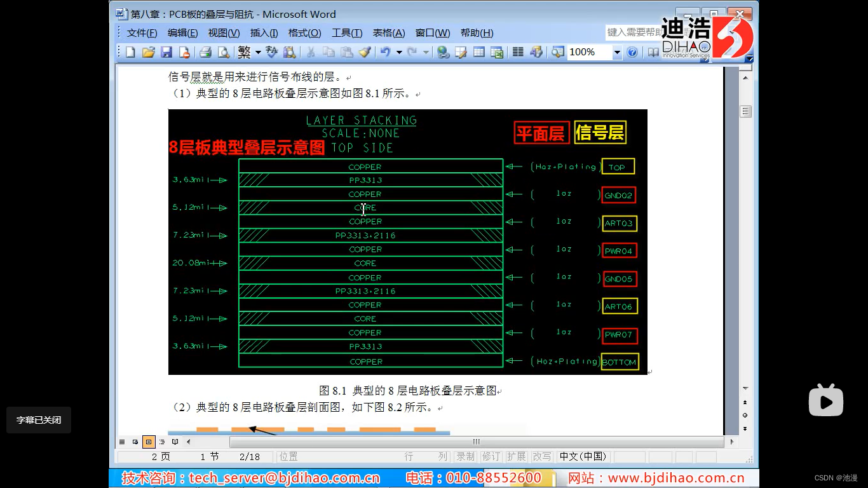The image size is (868, 488).
Task: Toggle 录制 macro recording in status bar
Action: [x=465, y=456]
